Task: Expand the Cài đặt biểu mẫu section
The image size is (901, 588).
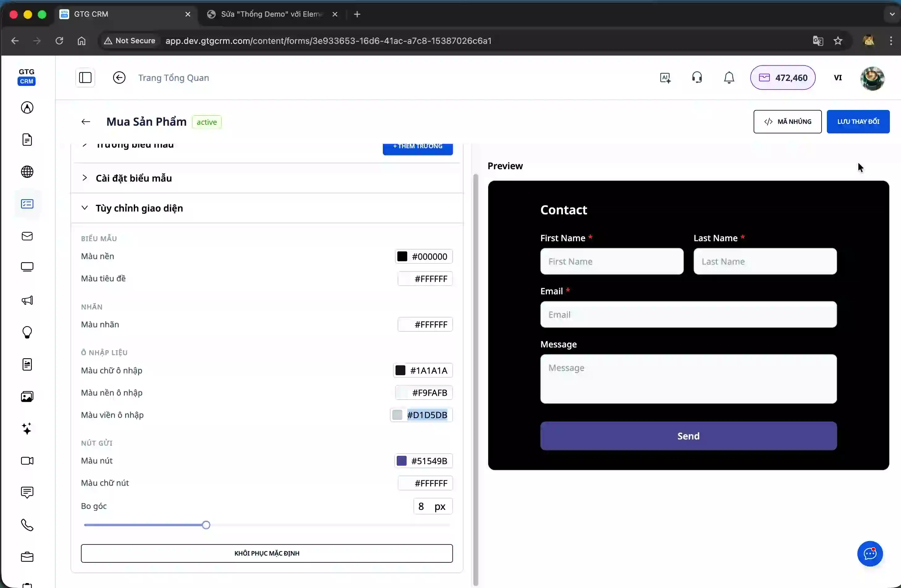Action: [133, 178]
